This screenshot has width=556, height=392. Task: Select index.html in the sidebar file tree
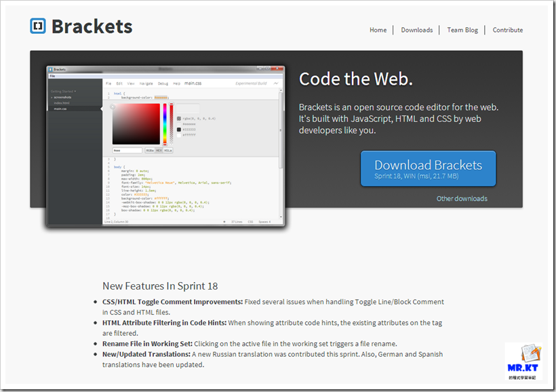pos(62,103)
